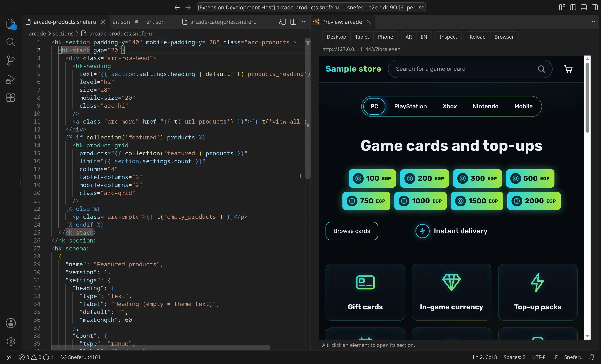Open the preview-to-side icon in the editor toolbar

click(283, 22)
